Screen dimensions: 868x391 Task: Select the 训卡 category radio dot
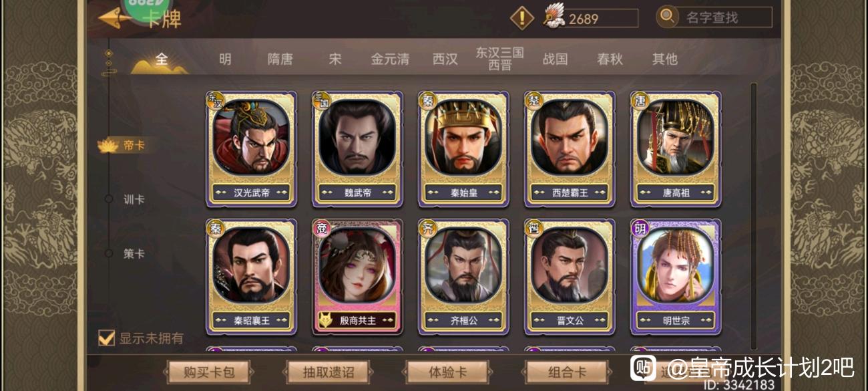pyautogui.click(x=109, y=199)
